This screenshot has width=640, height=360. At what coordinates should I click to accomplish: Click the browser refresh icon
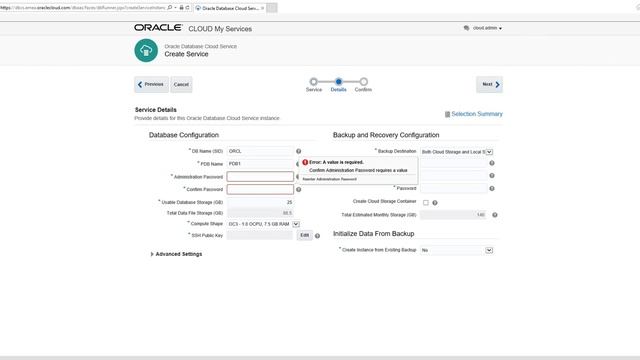pos(187,8)
